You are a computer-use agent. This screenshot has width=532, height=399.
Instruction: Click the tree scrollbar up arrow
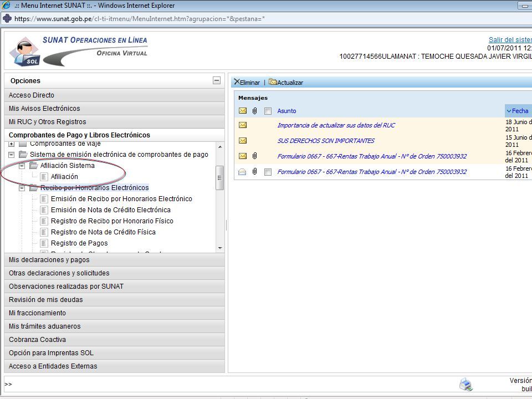point(220,147)
